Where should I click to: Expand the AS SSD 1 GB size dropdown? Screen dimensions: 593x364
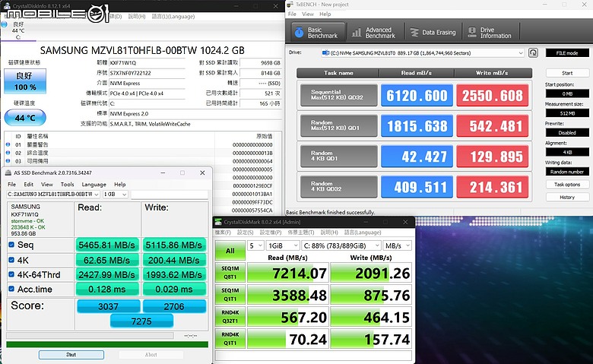[124, 195]
